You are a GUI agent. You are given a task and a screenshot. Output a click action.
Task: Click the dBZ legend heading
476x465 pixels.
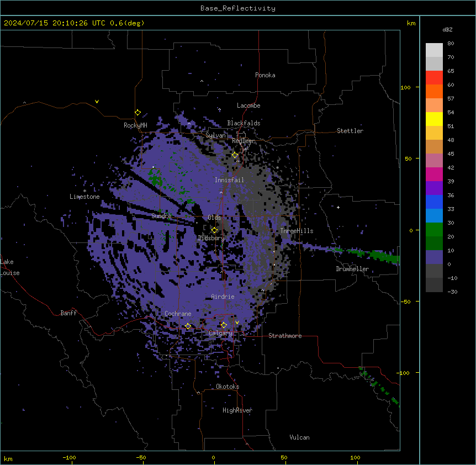[447, 29]
